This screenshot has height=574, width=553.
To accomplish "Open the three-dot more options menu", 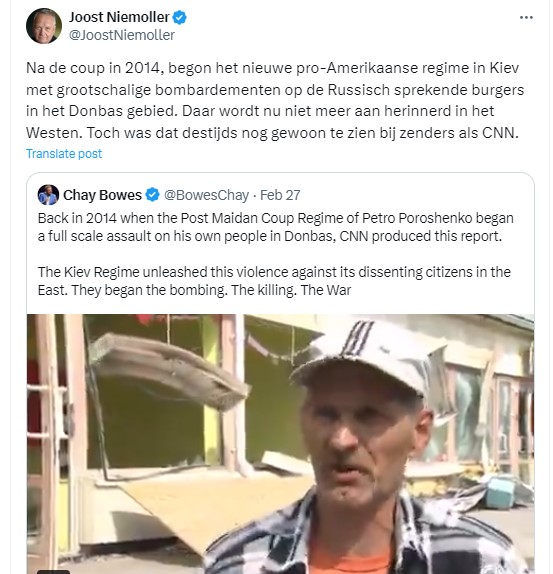I will [526, 18].
